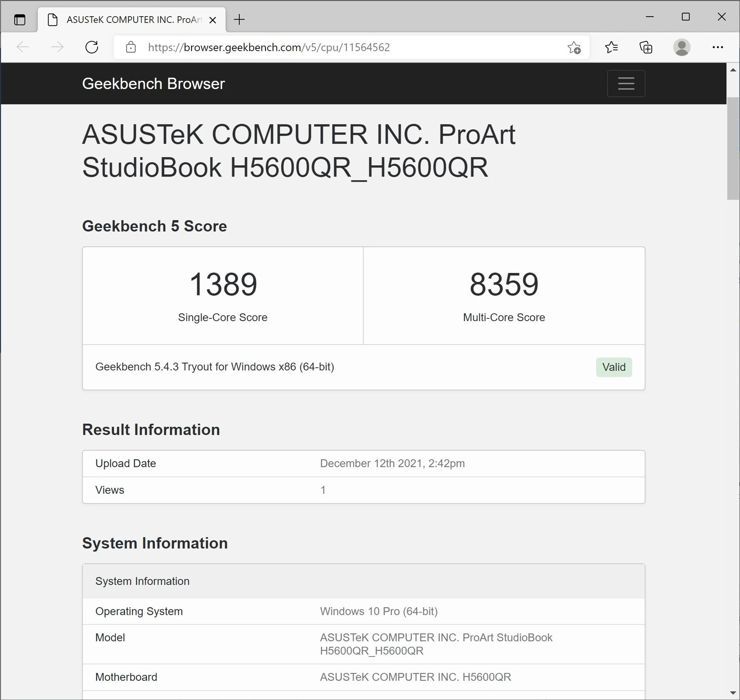The image size is (740, 700).
Task: Refresh the Geekbench page
Action: 92,47
